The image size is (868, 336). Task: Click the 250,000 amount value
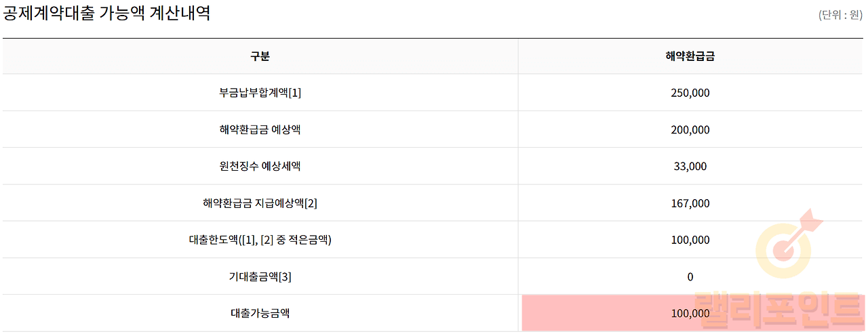coord(690,93)
